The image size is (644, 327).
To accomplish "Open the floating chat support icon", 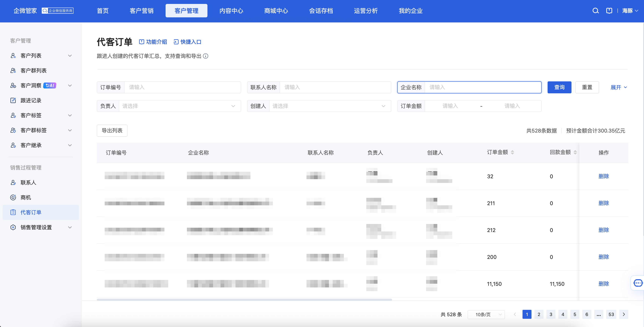I will coord(638,283).
